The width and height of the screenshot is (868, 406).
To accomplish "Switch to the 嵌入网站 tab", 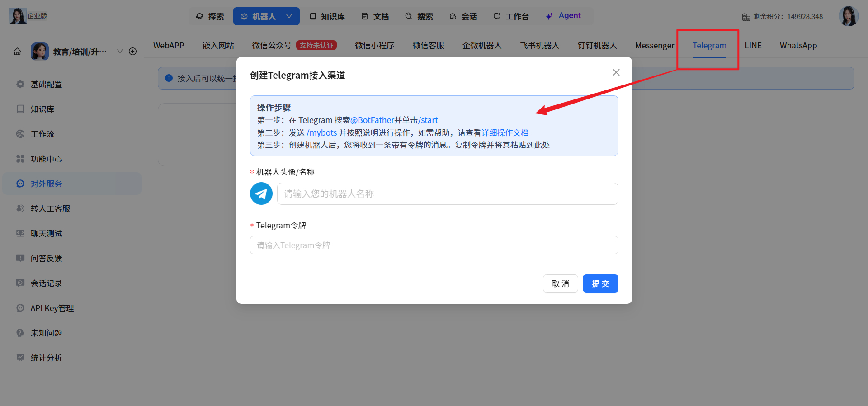I will tap(218, 45).
